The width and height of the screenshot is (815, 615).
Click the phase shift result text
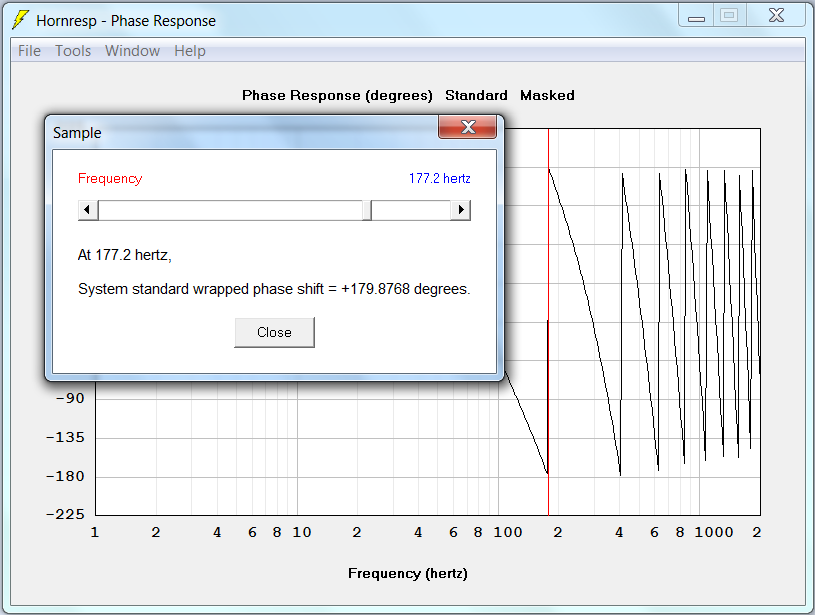coord(274,289)
